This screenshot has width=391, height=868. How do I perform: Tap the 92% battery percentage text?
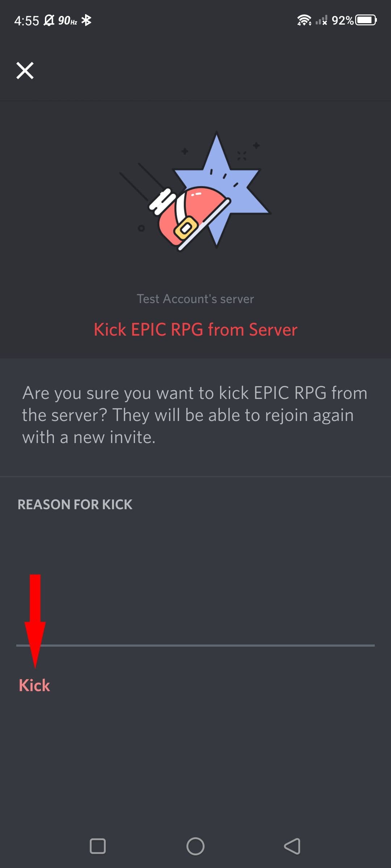tap(342, 20)
